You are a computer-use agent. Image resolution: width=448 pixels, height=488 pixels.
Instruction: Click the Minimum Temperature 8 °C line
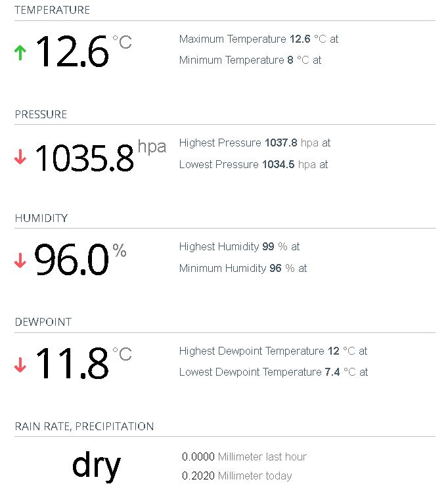(x=250, y=60)
